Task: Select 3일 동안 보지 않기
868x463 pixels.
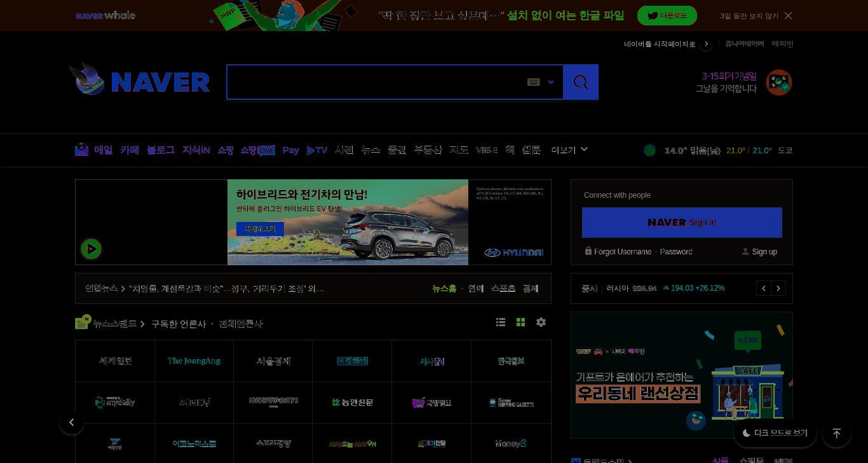Action: 749,16
